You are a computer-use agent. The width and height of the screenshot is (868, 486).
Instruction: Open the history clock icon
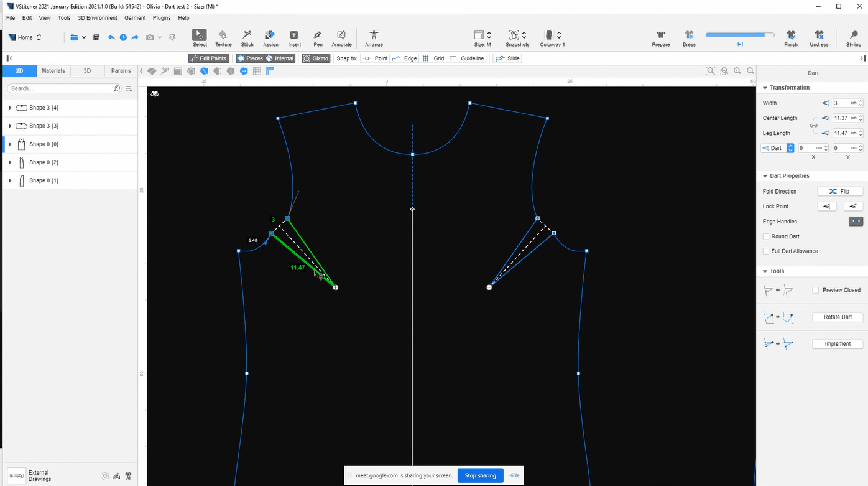point(123,37)
